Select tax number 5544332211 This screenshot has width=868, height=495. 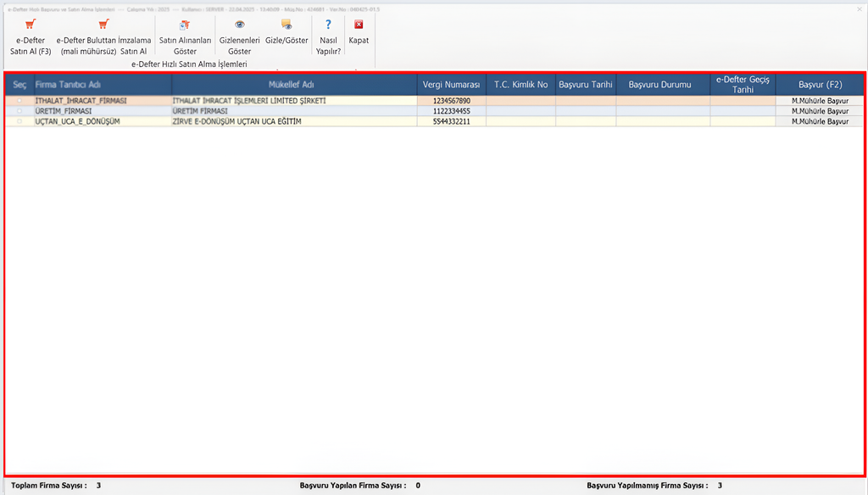tap(452, 121)
